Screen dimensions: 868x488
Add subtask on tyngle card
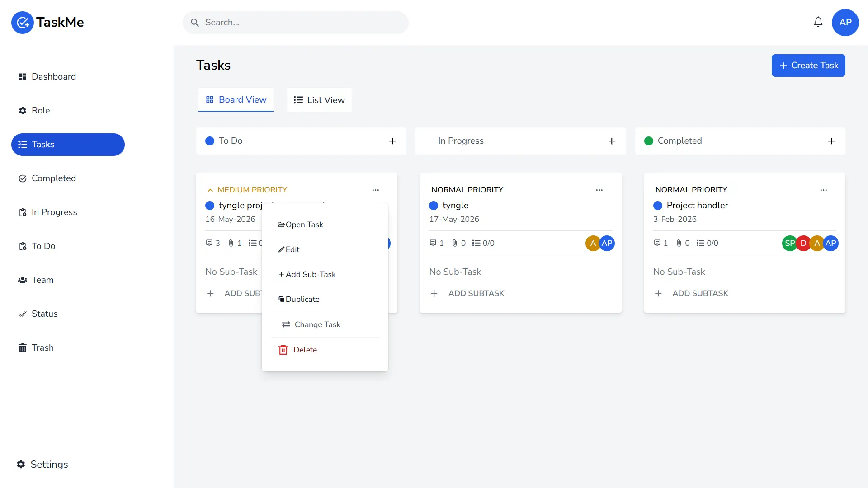click(467, 293)
